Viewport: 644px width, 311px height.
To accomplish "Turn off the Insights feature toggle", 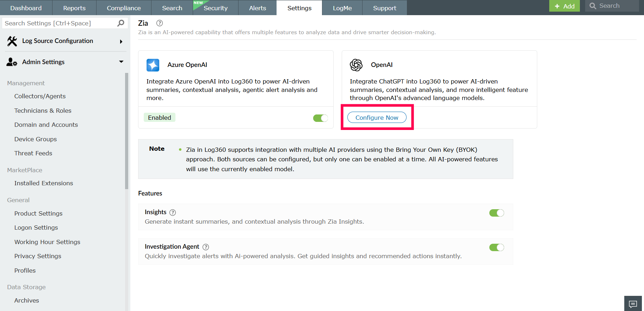I will [497, 213].
